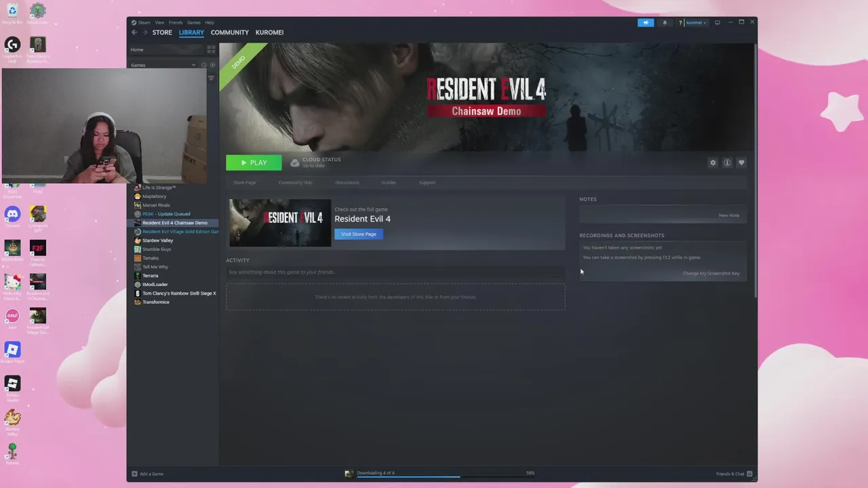This screenshot has height=488, width=868.
Task: Add a Game plus icon
Action: [x=134, y=474]
